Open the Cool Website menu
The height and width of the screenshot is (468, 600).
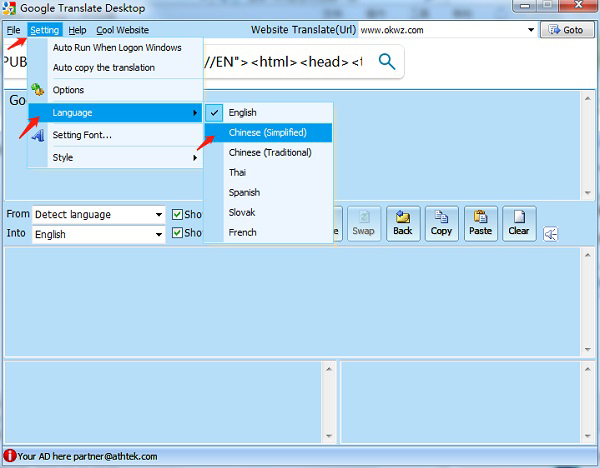(x=122, y=30)
